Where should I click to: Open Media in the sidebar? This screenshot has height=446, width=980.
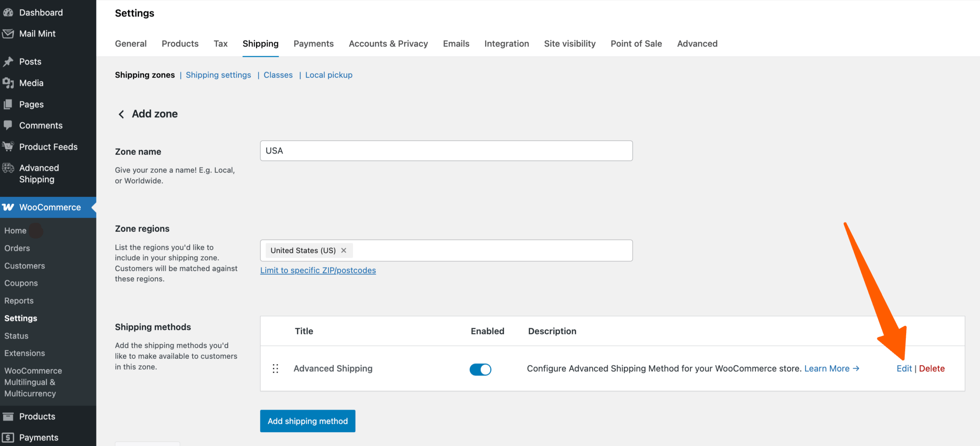(31, 83)
